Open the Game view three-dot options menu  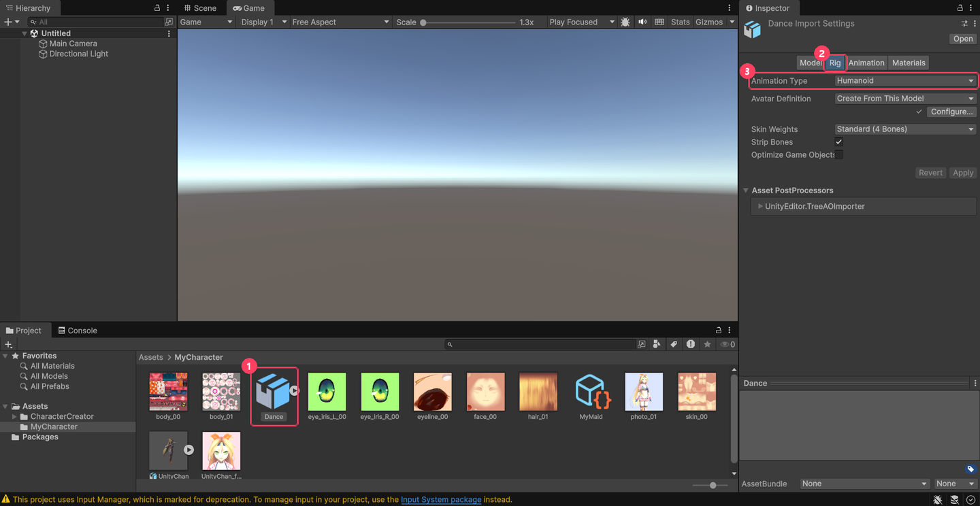tap(730, 8)
